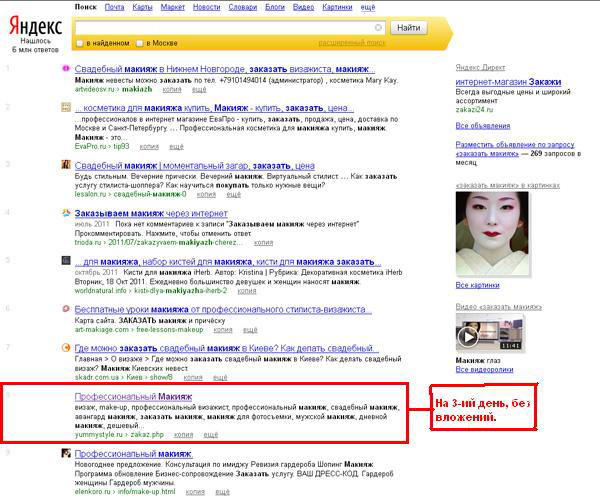Click the Найти button
This screenshot has height=500, width=600.
[x=409, y=28]
